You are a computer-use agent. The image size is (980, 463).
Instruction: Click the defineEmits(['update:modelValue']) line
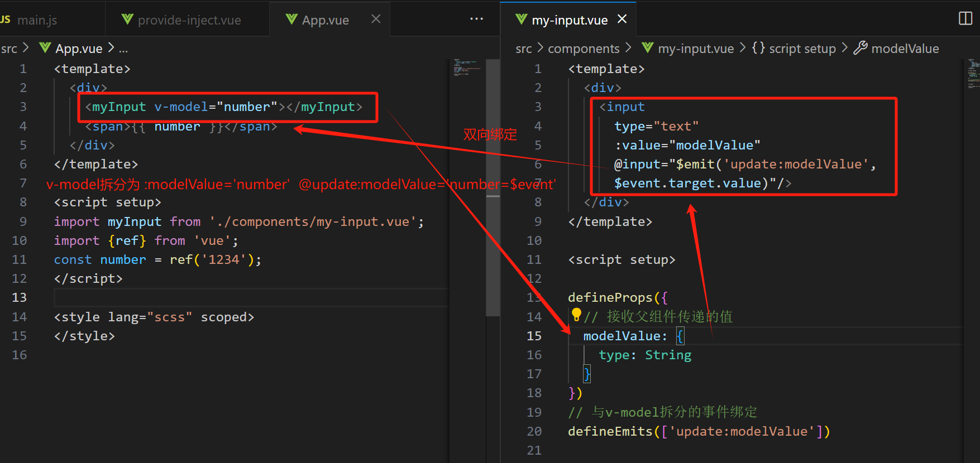click(x=699, y=431)
